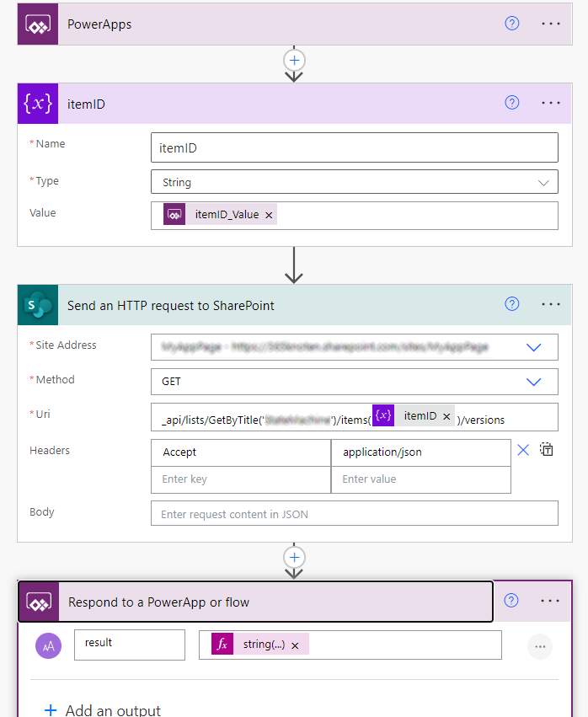Click into the Name field containing itemID

[x=355, y=147]
